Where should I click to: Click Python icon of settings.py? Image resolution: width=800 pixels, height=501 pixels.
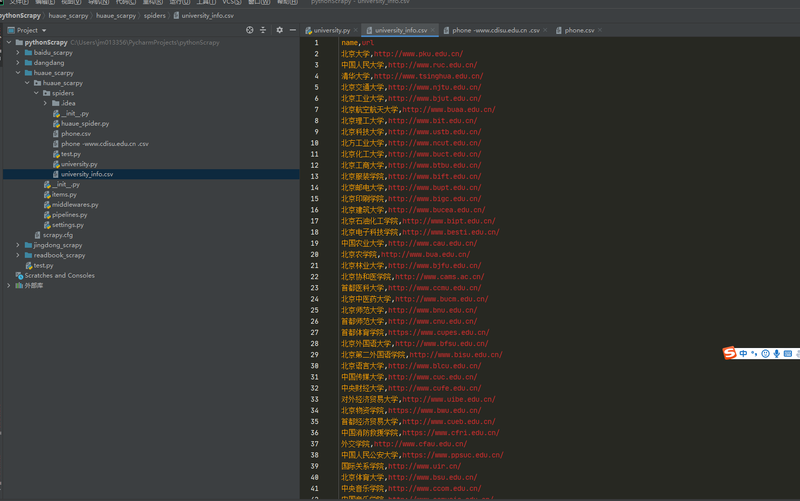[x=47, y=225]
